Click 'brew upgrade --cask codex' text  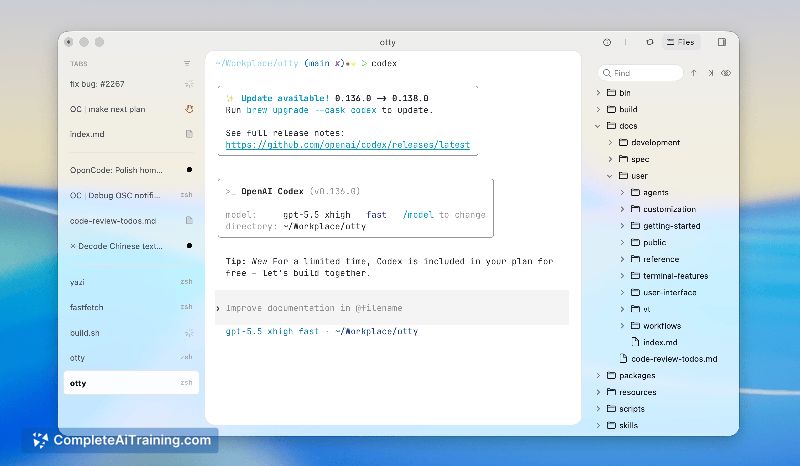[x=311, y=110]
